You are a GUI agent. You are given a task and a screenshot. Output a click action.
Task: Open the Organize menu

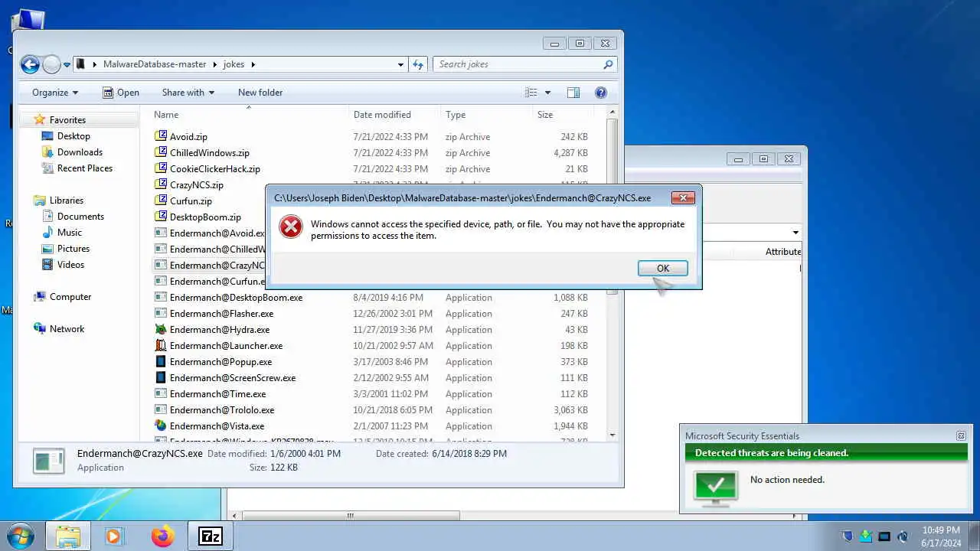54,93
